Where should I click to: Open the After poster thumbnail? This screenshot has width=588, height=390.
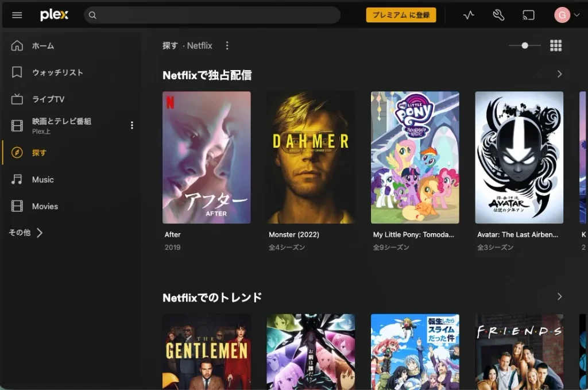tap(207, 157)
